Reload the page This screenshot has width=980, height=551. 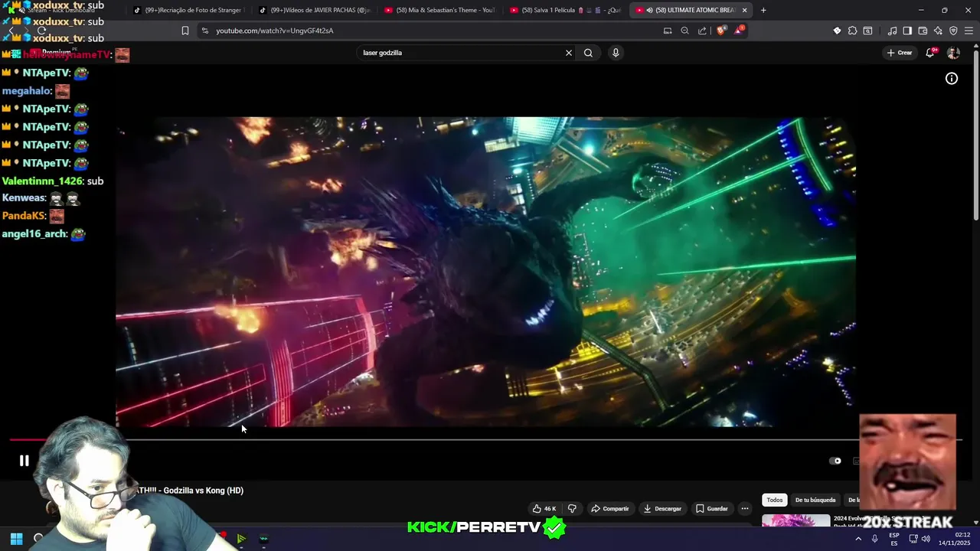[41, 31]
